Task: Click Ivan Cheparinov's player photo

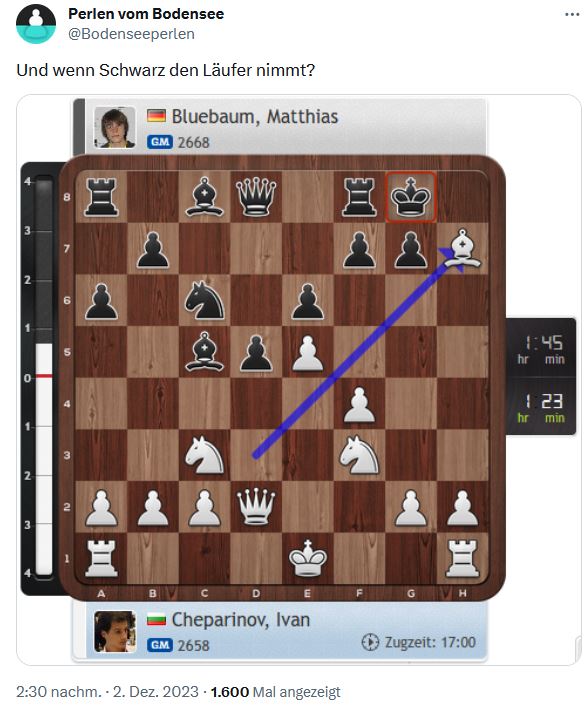Action: (115, 631)
